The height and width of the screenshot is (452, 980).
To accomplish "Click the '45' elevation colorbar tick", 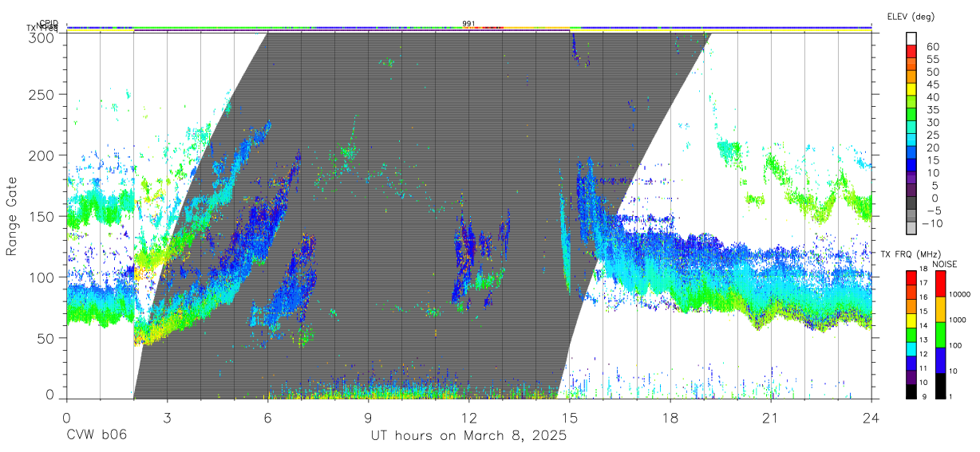I will (x=934, y=85).
